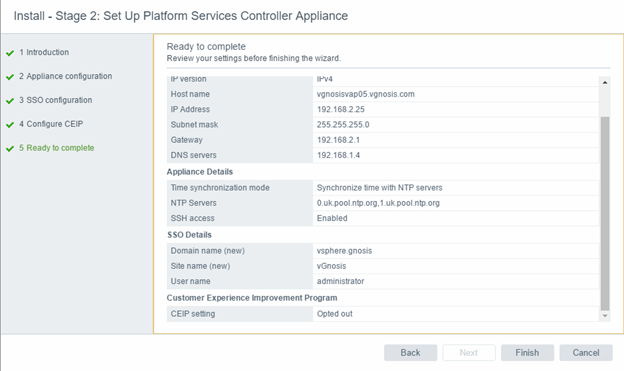Click the IPv4 value
The image size is (624, 371).
click(x=324, y=79)
